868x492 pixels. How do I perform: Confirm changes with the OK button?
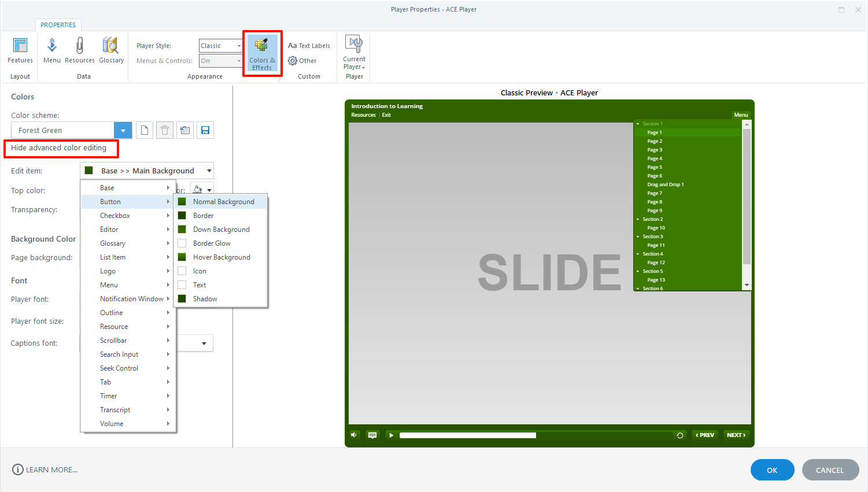click(x=772, y=469)
